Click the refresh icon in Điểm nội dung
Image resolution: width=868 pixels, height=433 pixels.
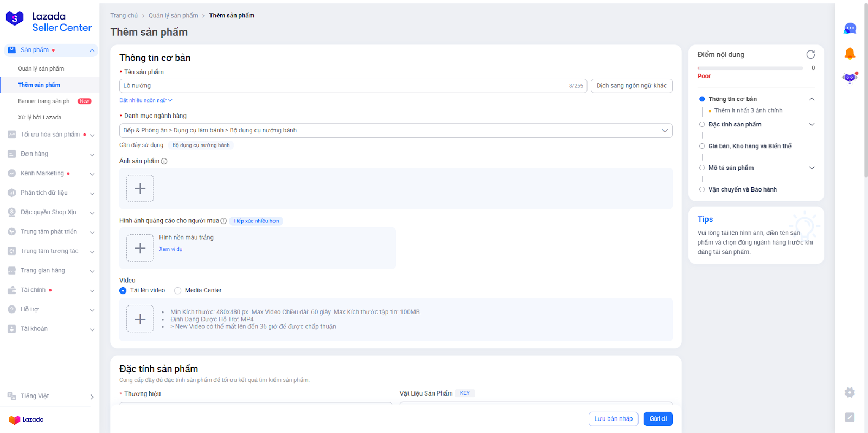click(810, 54)
